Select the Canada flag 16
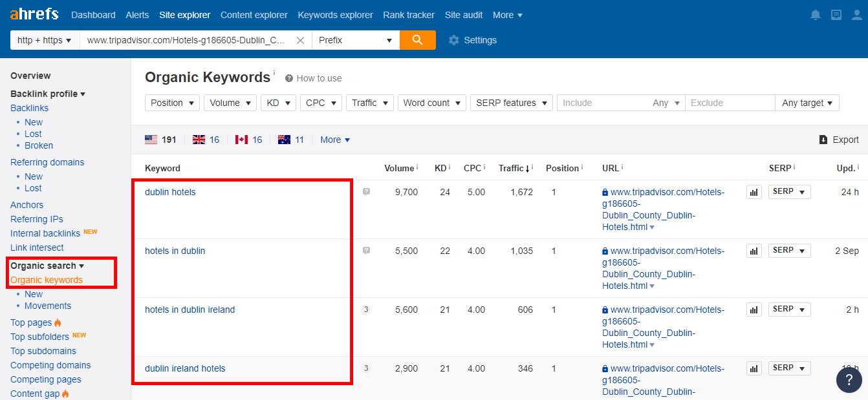Viewport: 868px width, 400px height. (249, 140)
